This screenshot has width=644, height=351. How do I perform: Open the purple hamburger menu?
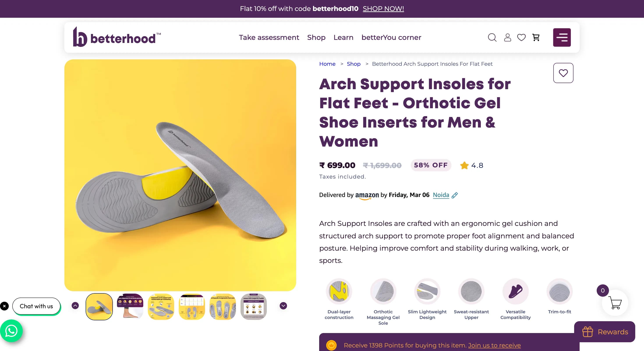click(561, 37)
